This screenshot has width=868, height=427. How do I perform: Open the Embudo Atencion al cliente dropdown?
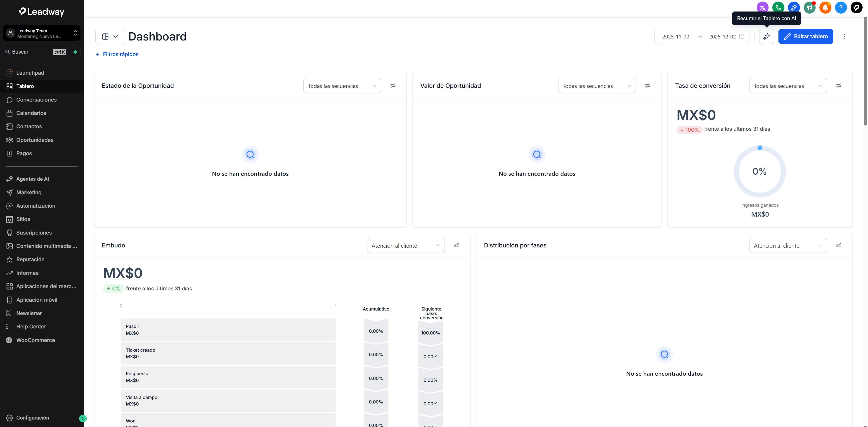tap(405, 246)
